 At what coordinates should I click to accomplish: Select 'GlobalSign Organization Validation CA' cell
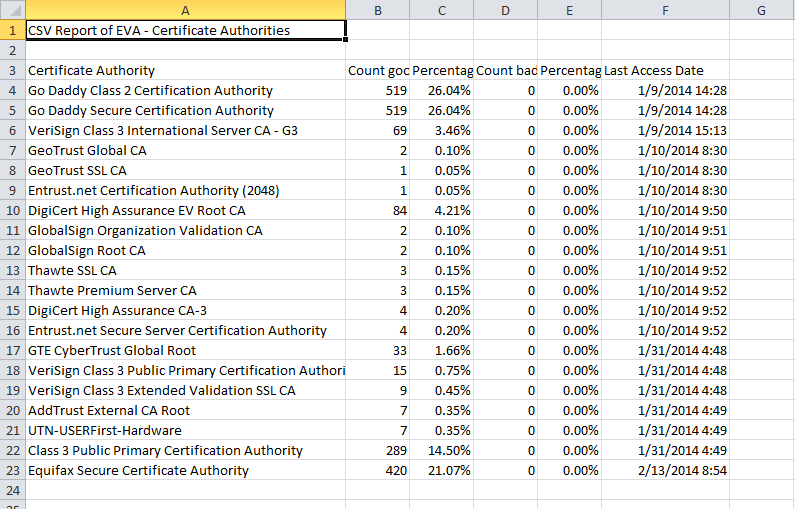click(186, 231)
